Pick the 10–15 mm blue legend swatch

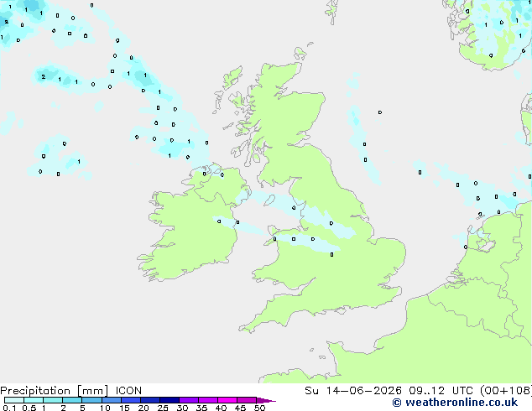point(111,400)
